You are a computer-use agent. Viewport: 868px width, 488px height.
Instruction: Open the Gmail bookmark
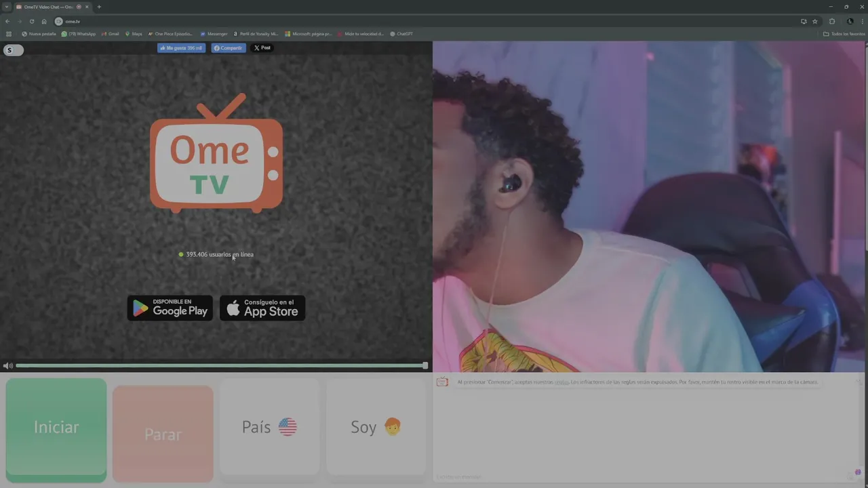110,34
